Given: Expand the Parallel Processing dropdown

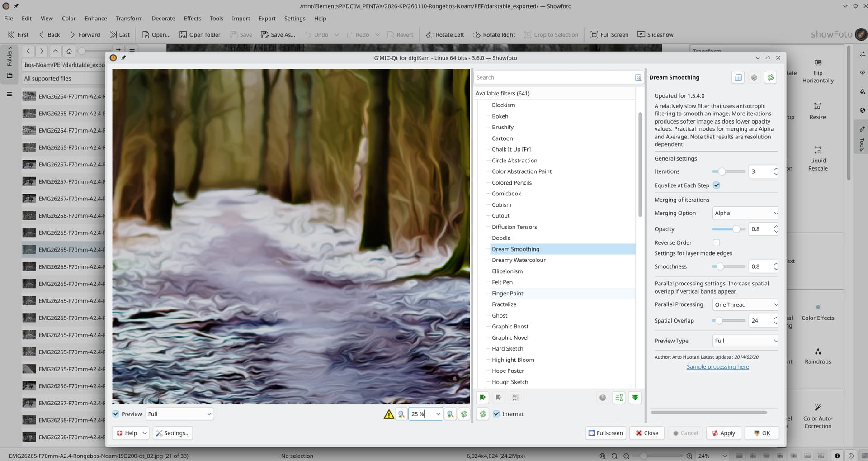Looking at the screenshot, I should click(745, 305).
